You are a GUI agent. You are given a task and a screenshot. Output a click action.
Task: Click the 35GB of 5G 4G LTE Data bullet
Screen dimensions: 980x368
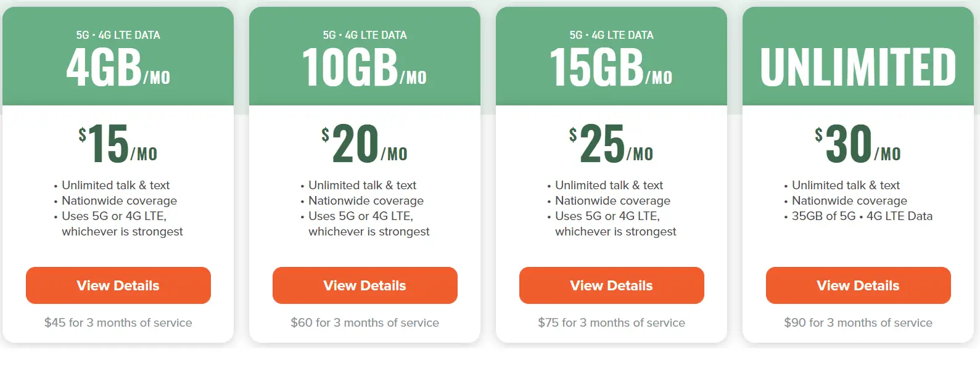tap(862, 216)
